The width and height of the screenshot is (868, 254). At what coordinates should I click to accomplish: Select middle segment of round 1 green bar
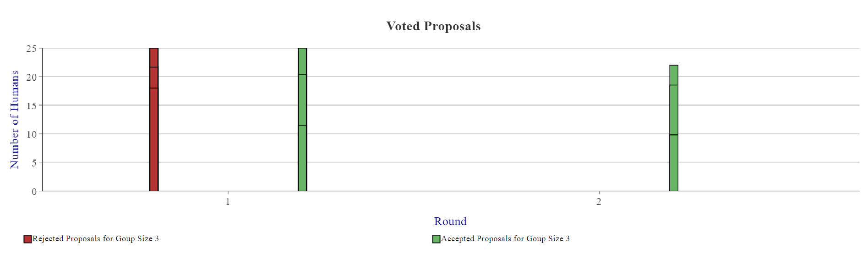(x=302, y=100)
